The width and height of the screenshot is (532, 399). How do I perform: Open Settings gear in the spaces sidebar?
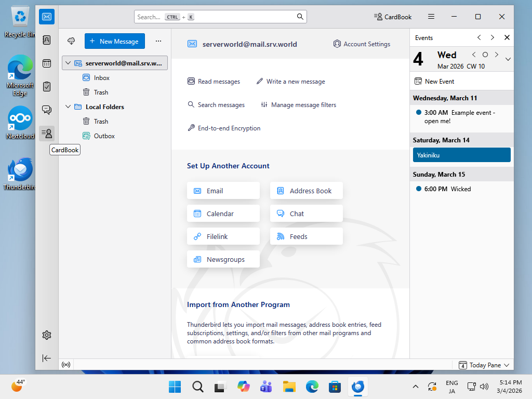(47, 335)
